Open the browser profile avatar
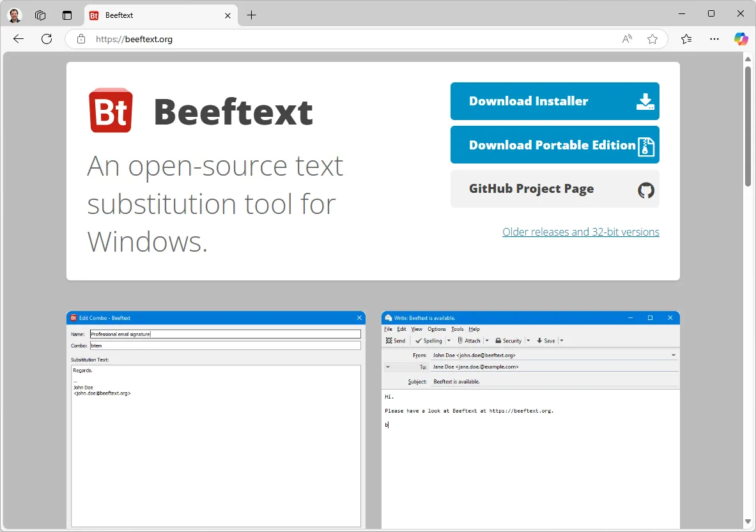The image size is (756, 532). click(x=15, y=15)
